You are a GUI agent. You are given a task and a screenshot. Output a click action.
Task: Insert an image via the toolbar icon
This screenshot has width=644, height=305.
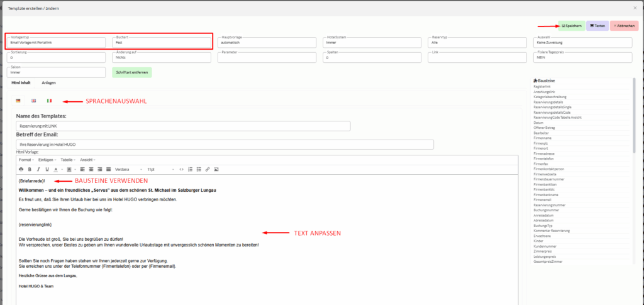tap(216, 169)
